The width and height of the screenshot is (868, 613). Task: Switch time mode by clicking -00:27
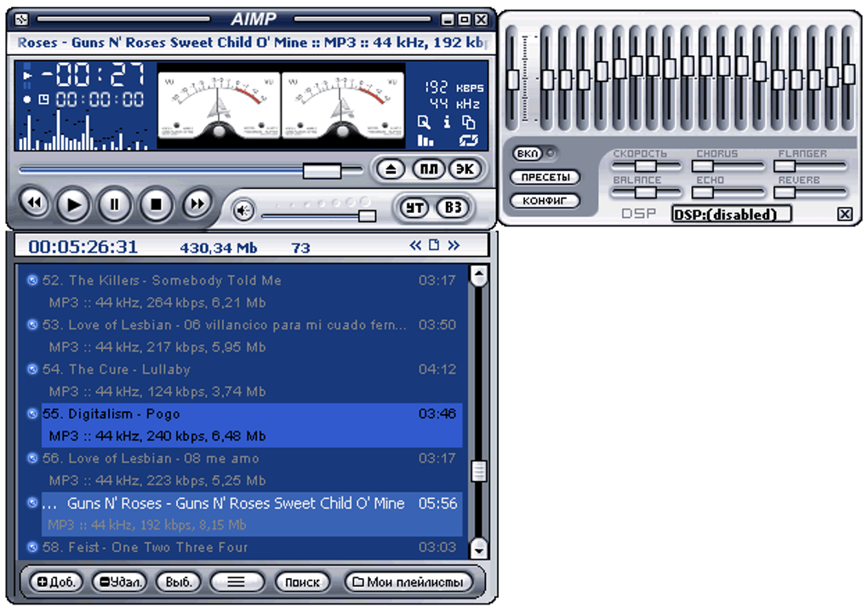(x=94, y=75)
